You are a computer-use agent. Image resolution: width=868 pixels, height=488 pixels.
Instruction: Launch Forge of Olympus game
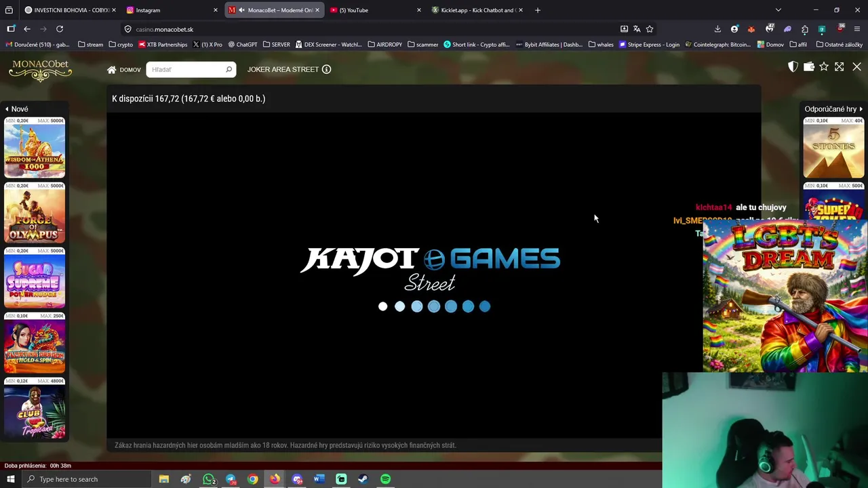(x=35, y=213)
